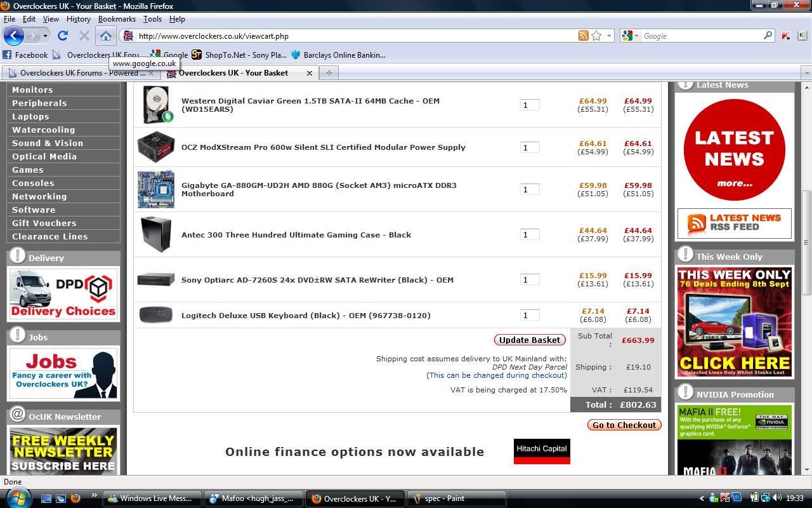Open the Barclays Online Banking bookmark
The width and height of the screenshot is (812, 508).
tap(338, 55)
